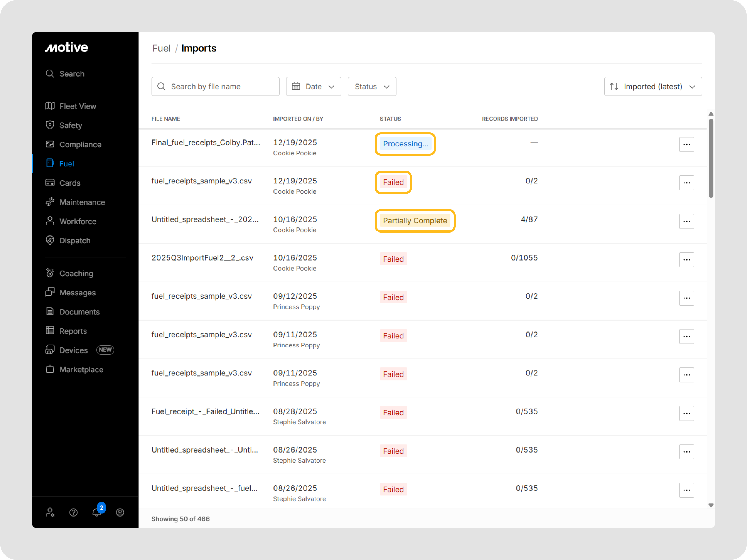Open the help question mark icon

(x=73, y=513)
